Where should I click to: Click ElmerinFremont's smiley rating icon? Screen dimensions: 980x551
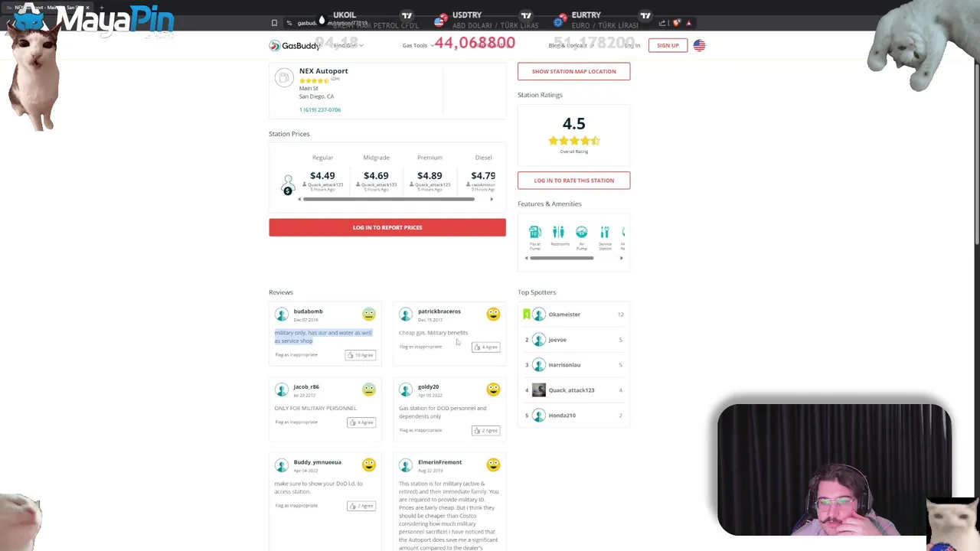pyautogui.click(x=493, y=465)
